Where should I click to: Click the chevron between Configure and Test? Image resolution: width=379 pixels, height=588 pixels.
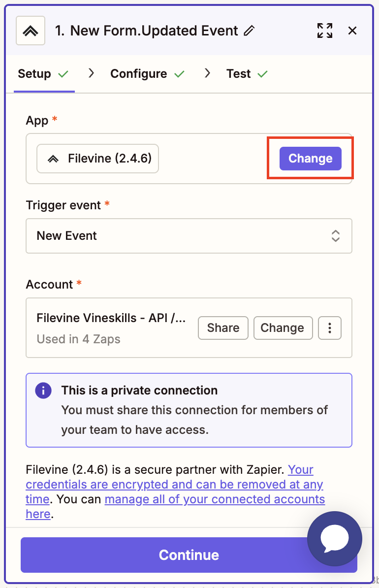[x=207, y=73]
